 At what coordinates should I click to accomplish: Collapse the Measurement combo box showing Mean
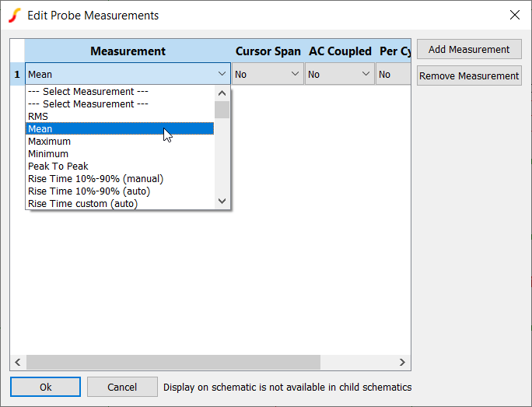coord(222,75)
